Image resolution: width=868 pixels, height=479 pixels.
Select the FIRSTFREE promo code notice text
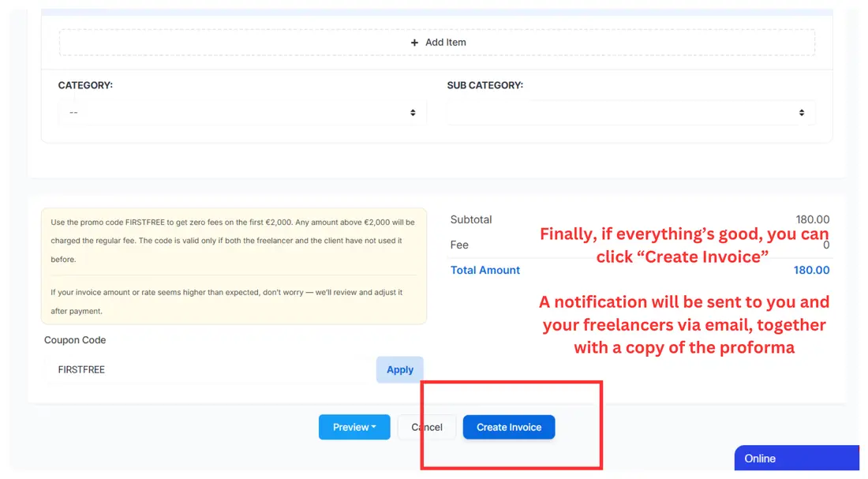coord(233,241)
